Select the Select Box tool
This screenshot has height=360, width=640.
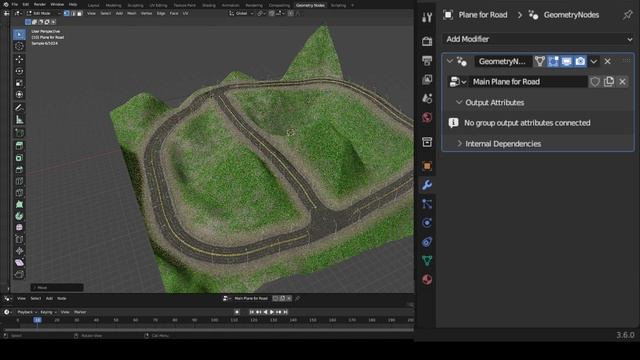tap(19, 35)
